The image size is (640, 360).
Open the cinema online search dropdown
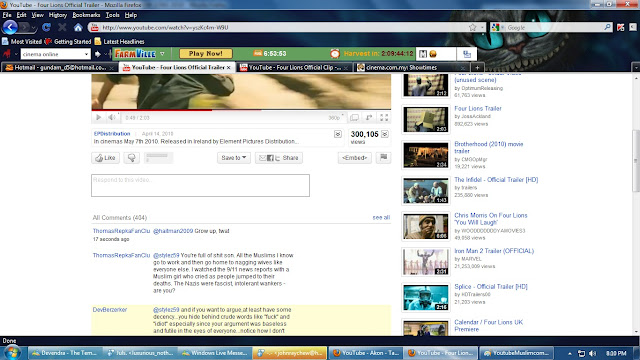coord(86,54)
